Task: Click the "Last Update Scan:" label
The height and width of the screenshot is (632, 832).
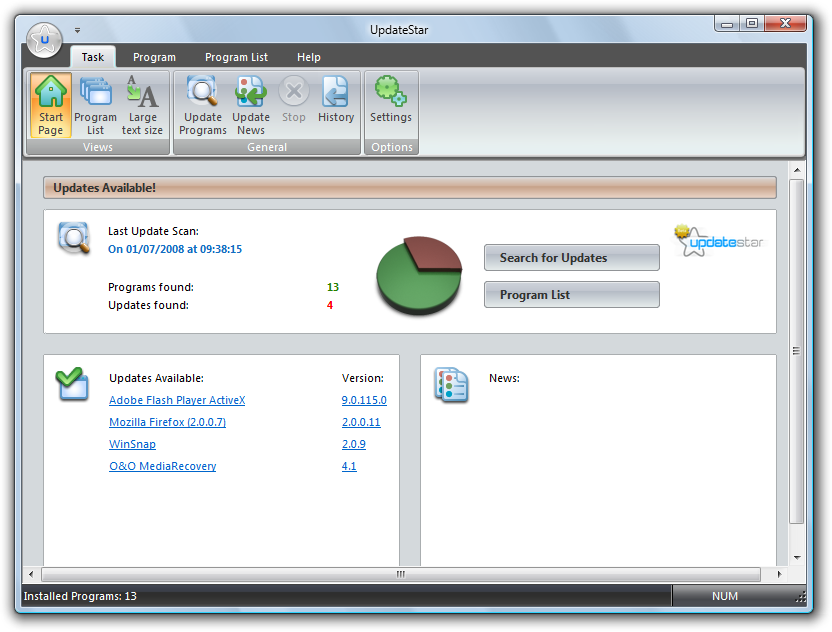Action: 153,231
